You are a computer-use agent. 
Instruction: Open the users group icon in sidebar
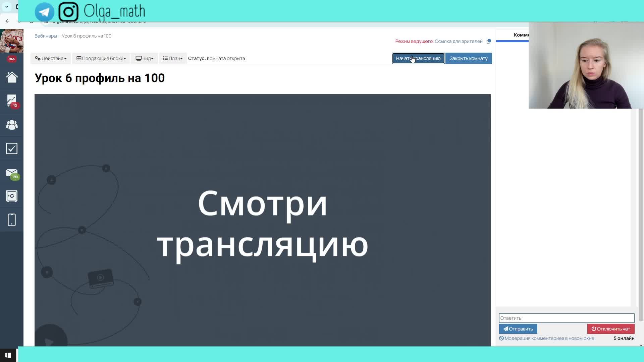click(12, 125)
